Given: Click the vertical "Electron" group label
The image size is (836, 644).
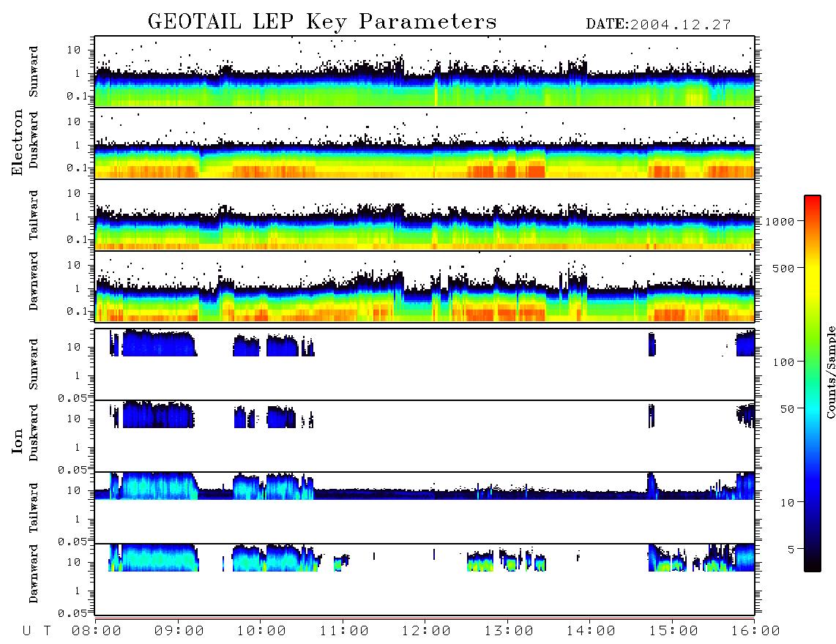Looking at the screenshot, I should point(18,143).
